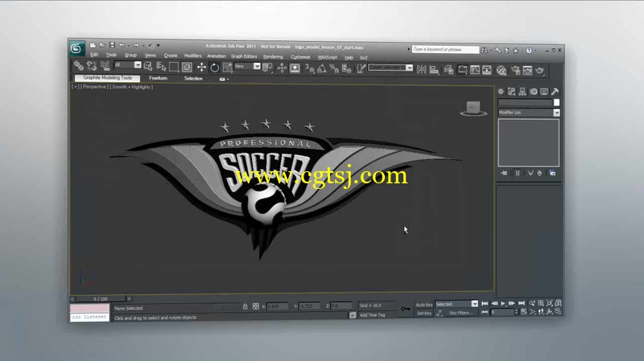Toggle the Window/Crossing selection mode

[x=187, y=67]
